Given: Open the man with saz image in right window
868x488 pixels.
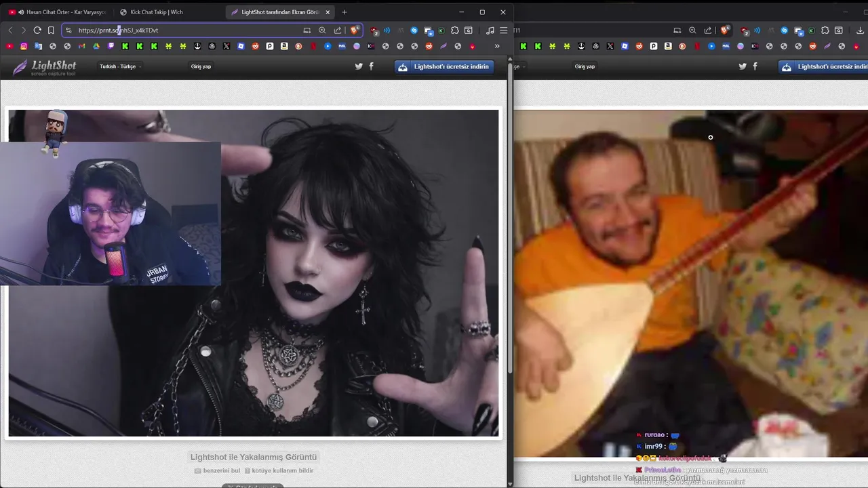Looking at the screenshot, I should tap(691, 283).
